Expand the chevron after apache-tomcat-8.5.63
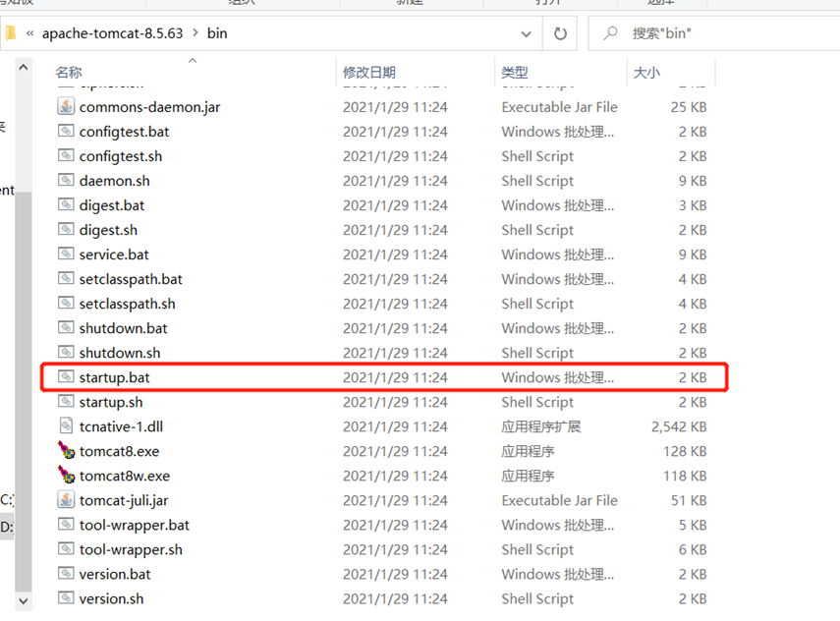The height and width of the screenshot is (621, 840). click(196, 32)
